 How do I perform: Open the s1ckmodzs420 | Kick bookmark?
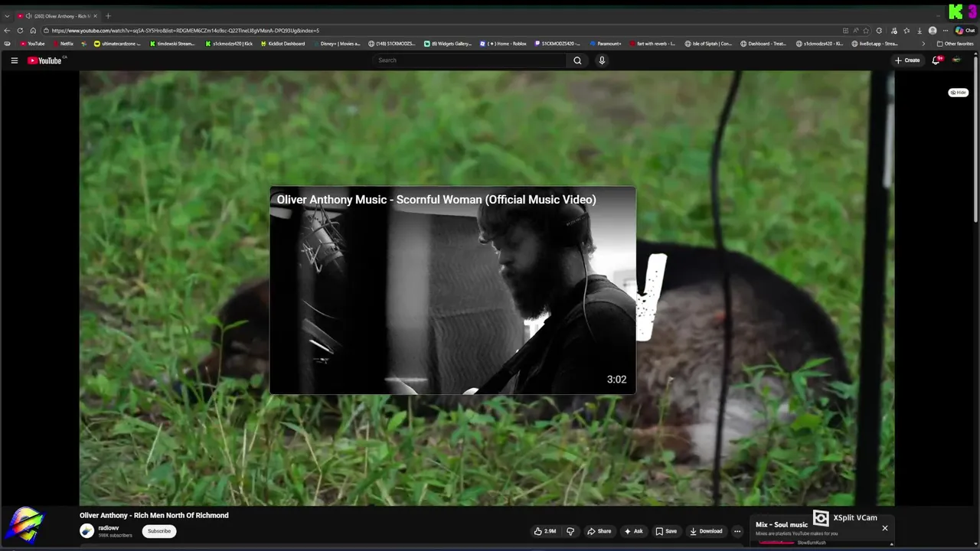tap(229, 44)
